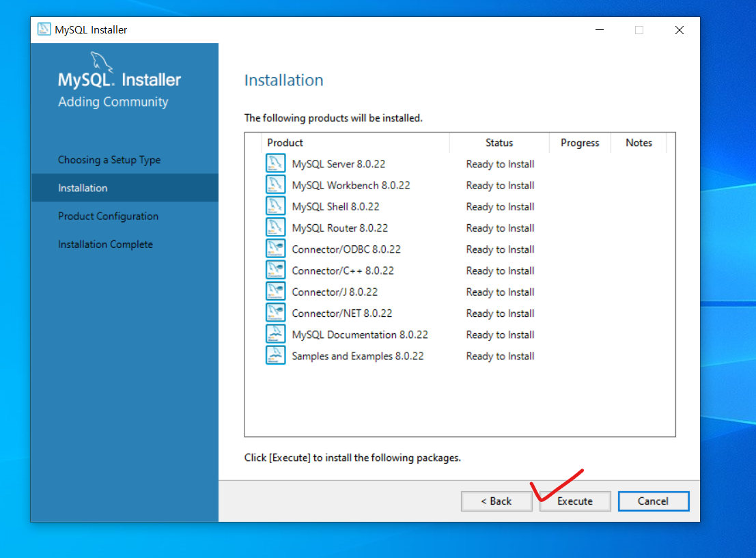This screenshot has height=558, width=756.
Task: Click Ready to Install status for Connector/ODBC
Action: click(500, 249)
